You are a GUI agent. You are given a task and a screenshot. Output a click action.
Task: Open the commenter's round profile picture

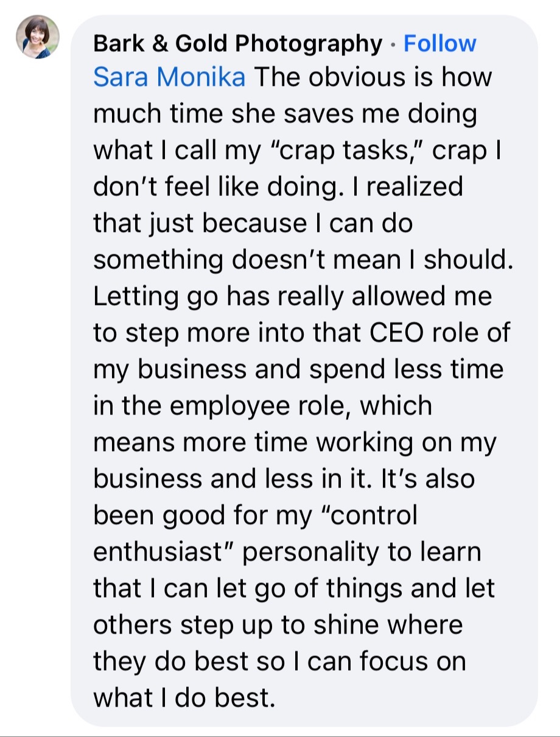(x=37, y=37)
